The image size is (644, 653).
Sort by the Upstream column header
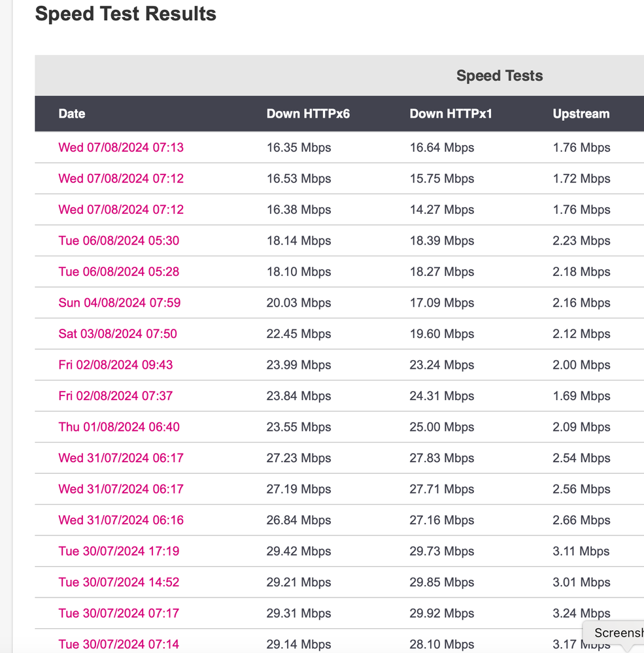[581, 114]
